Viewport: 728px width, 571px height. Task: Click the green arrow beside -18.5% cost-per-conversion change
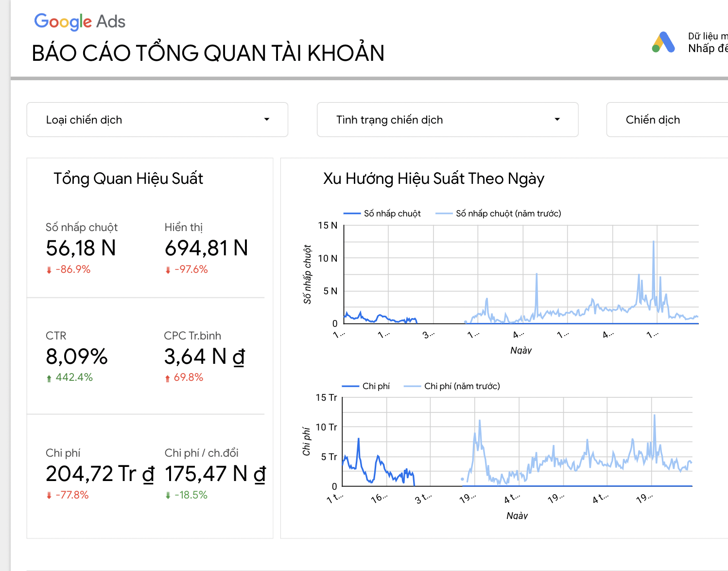point(168,495)
